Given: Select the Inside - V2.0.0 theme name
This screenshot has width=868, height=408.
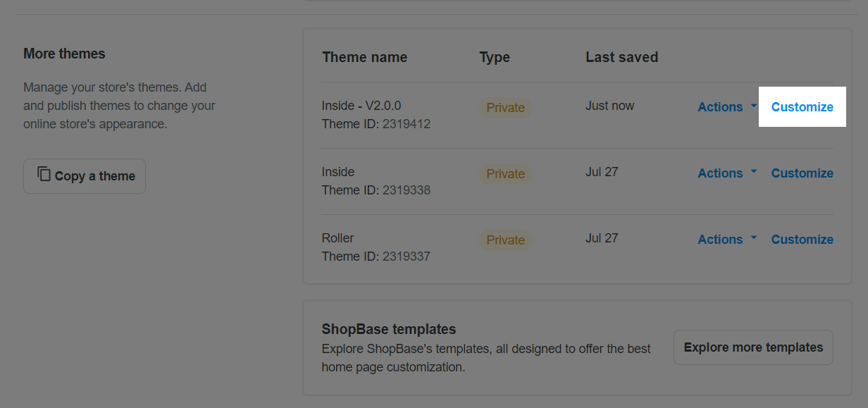Looking at the screenshot, I should (x=361, y=106).
